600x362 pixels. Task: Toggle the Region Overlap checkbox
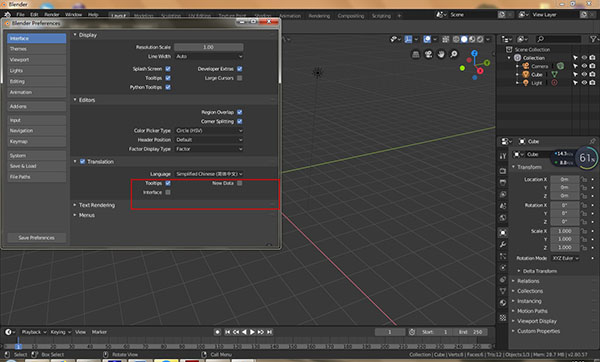coord(240,112)
